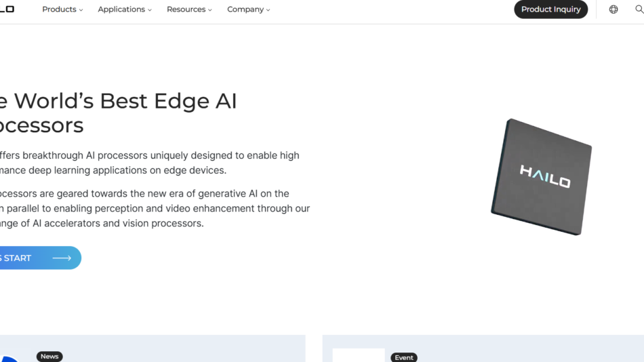Select the Resources menu label
The height and width of the screenshot is (362, 644).
pyautogui.click(x=186, y=9)
